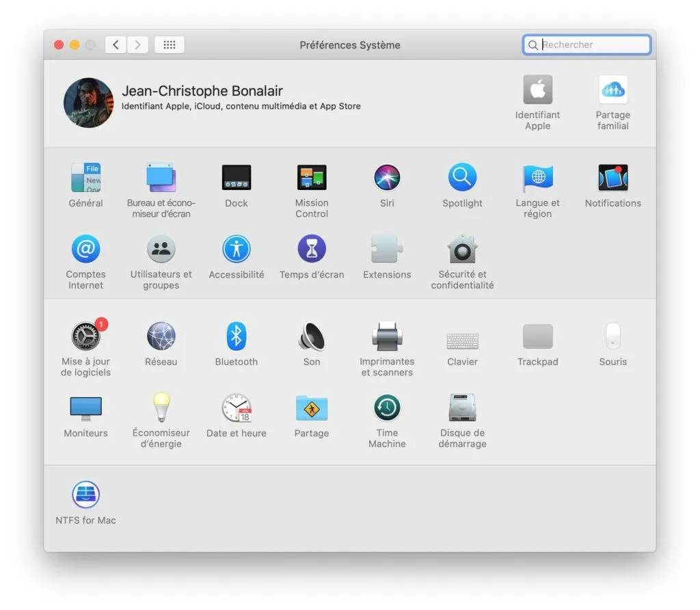700x610 pixels.
Task: Open Temps d'écran settings
Action: pos(311,250)
